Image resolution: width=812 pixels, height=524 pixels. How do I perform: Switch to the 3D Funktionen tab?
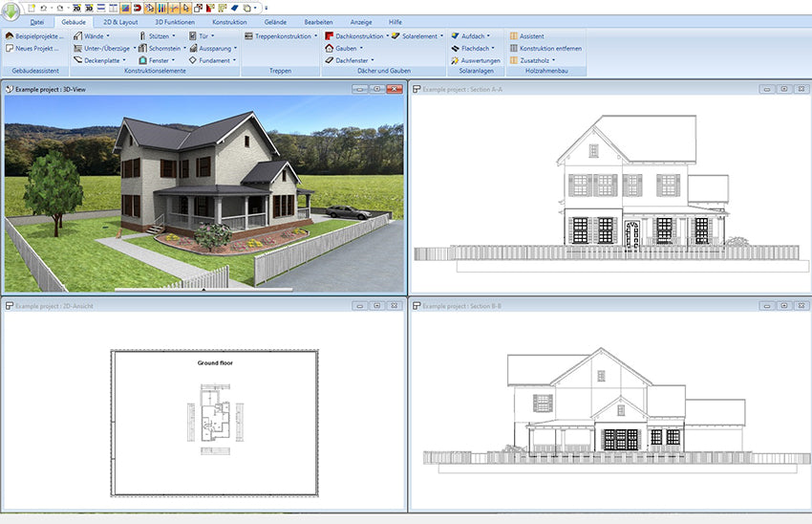174,21
